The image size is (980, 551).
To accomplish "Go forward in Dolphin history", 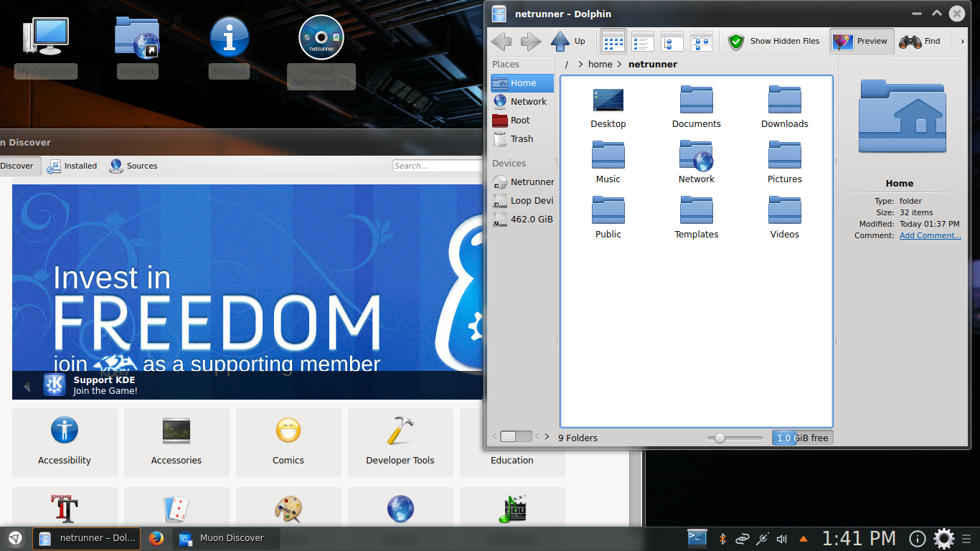I will click(x=531, y=42).
